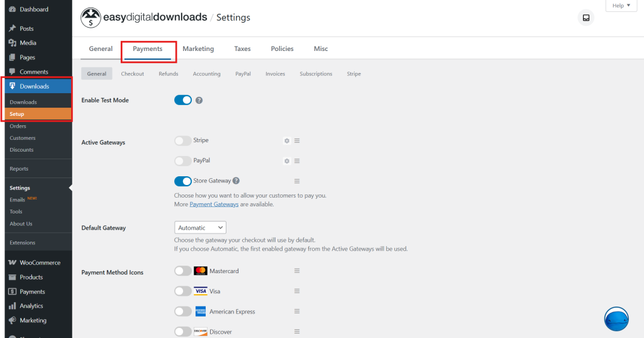Click the Marketing megaphone icon
Image resolution: width=644 pixels, height=338 pixels.
tap(13, 320)
